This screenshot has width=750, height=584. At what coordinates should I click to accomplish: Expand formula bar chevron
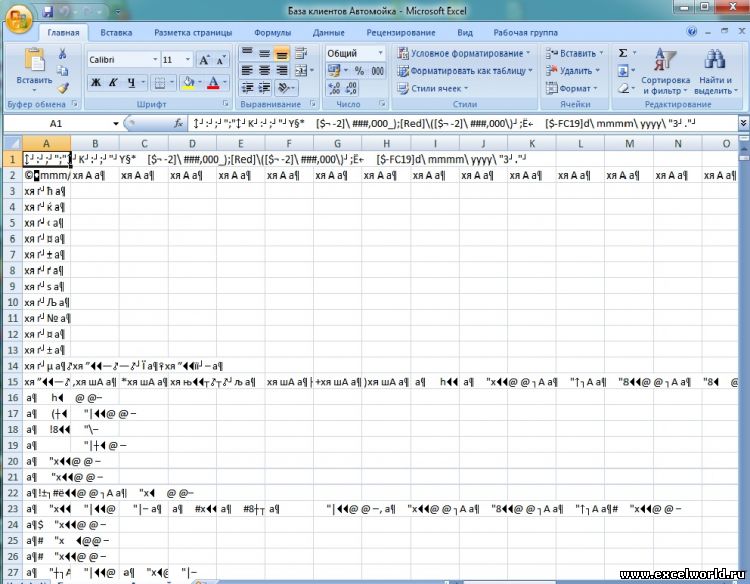pyautogui.click(x=743, y=123)
